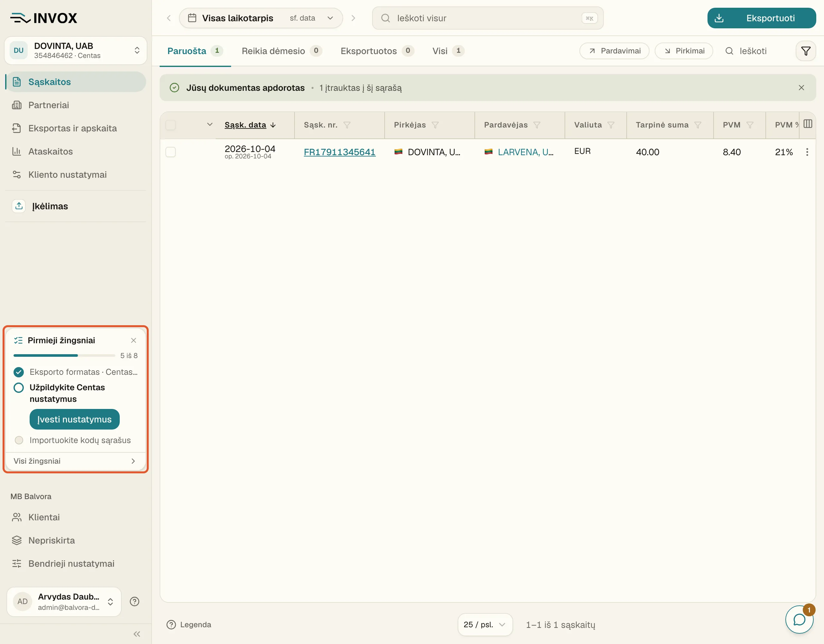Switch to Eksportuotos tab
Viewport: 824px width, 644px height.
pos(377,51)
